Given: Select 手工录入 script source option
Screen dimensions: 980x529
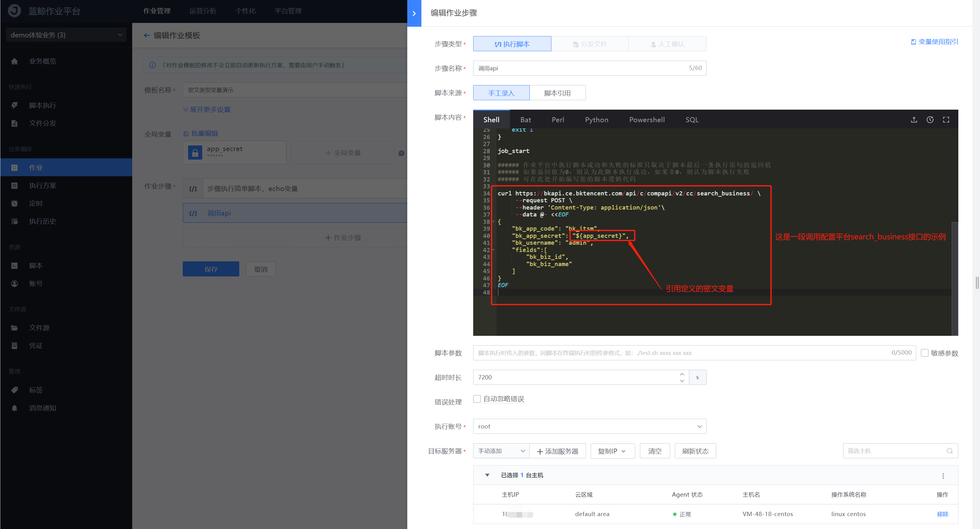Looking at the screenshot, I should tap(501, 93).
